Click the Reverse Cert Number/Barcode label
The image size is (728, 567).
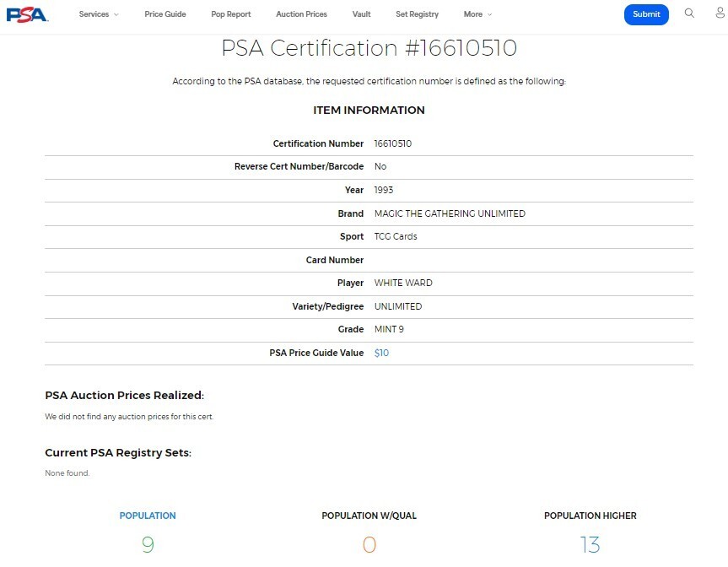coord(299,166)
